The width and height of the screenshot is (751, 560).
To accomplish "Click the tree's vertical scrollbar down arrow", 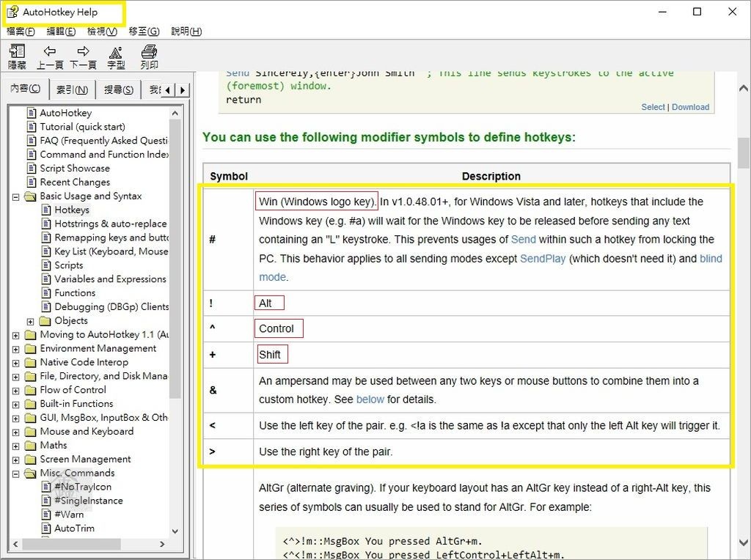I will coord(175,531).
